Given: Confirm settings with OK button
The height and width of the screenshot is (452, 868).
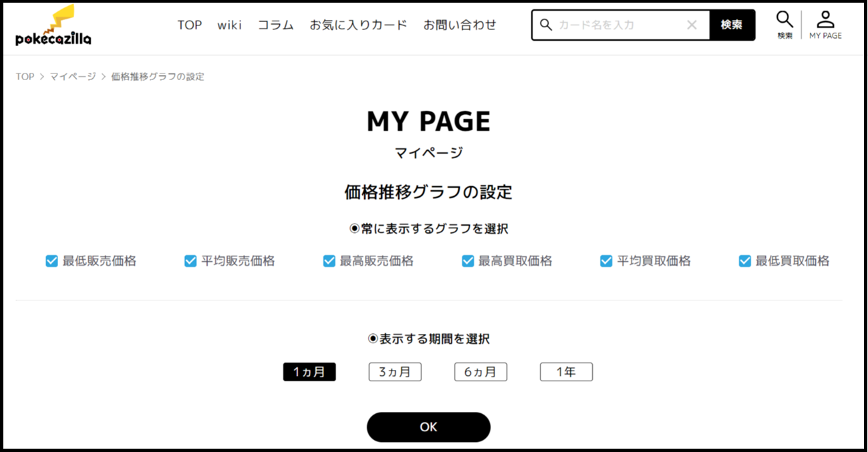Looking at the screenshot, I should tap(428, 427).
